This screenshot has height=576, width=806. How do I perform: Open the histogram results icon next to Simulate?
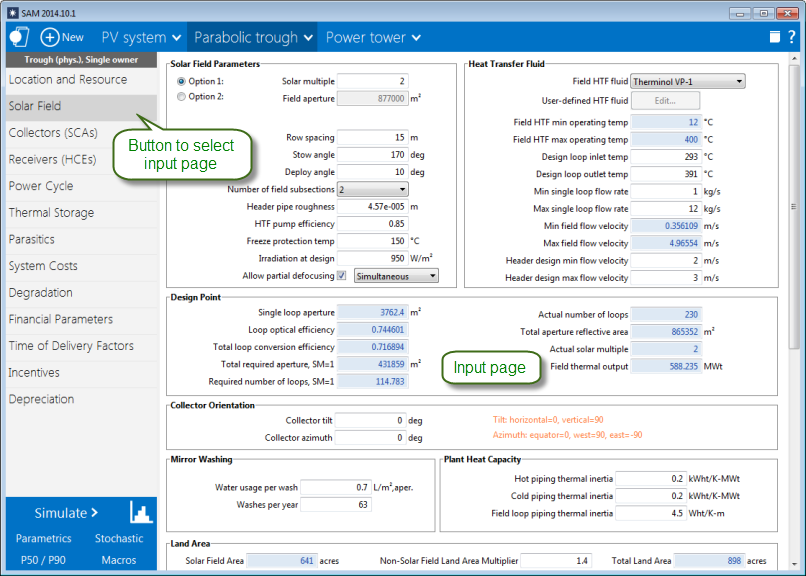point(140,512)
